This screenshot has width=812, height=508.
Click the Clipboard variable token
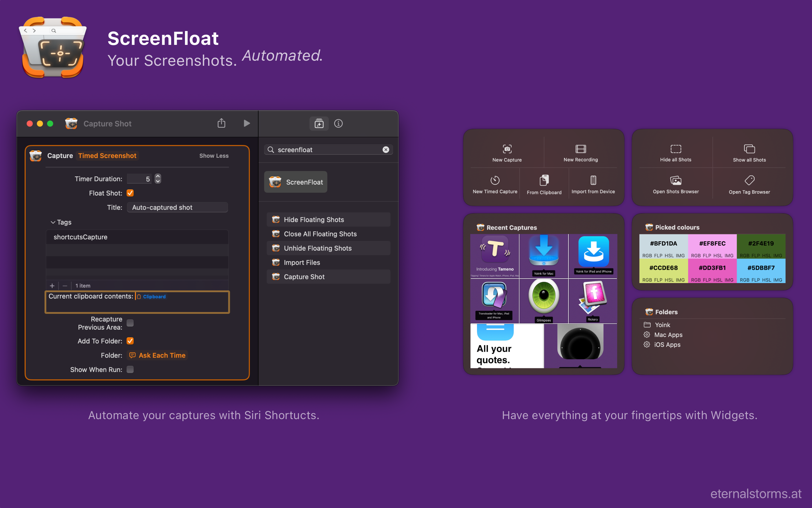(151, 296)
